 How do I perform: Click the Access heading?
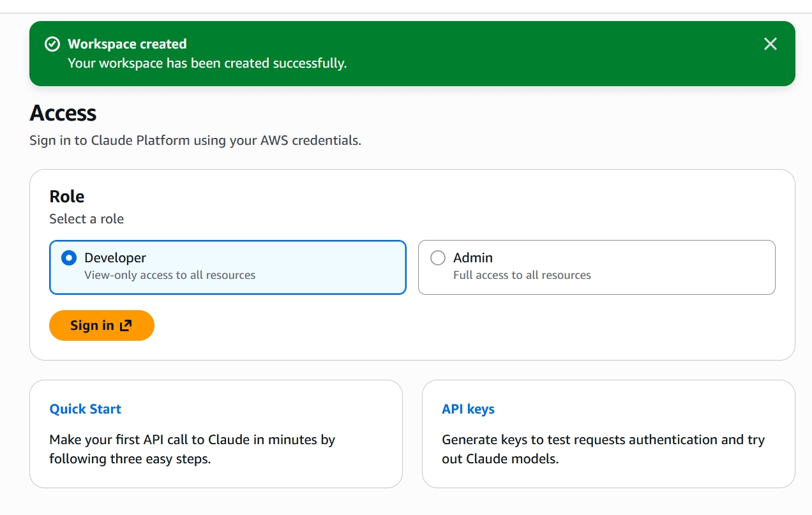(x=63, y=113)
